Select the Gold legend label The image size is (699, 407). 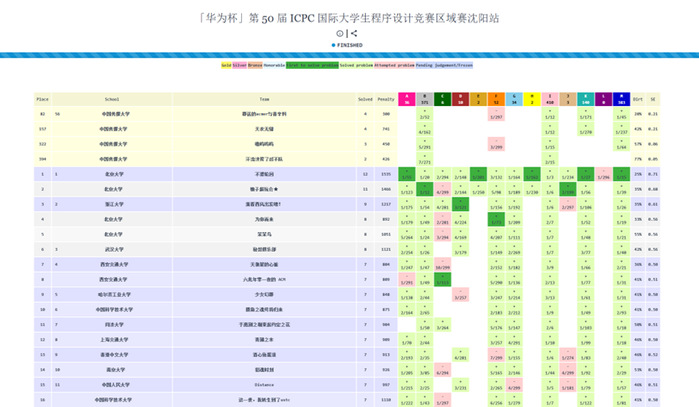(226, 64)
